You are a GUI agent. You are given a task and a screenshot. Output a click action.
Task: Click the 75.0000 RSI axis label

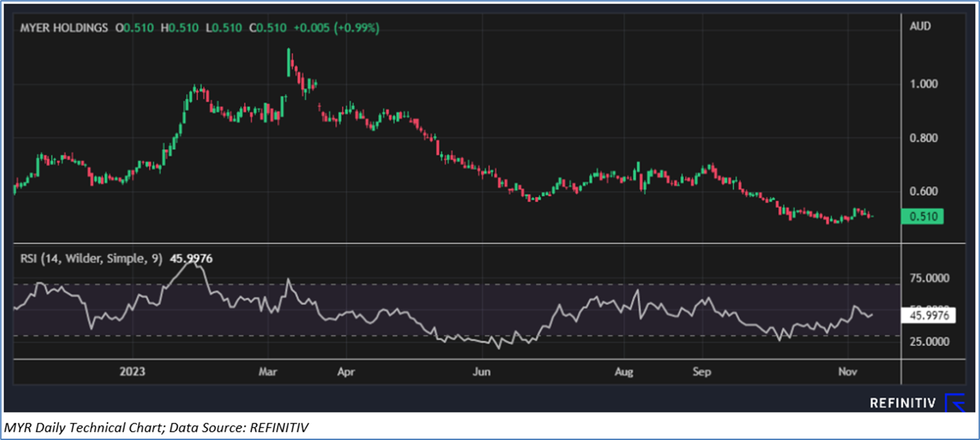929,278
